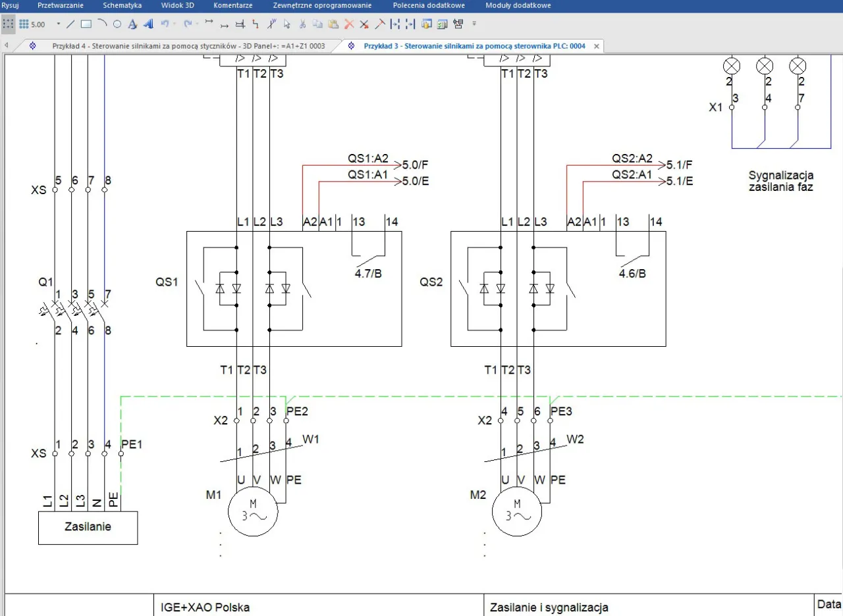Choose the circle drawing tool
This screenshot has height=616, width=843.
pos(117,24)
